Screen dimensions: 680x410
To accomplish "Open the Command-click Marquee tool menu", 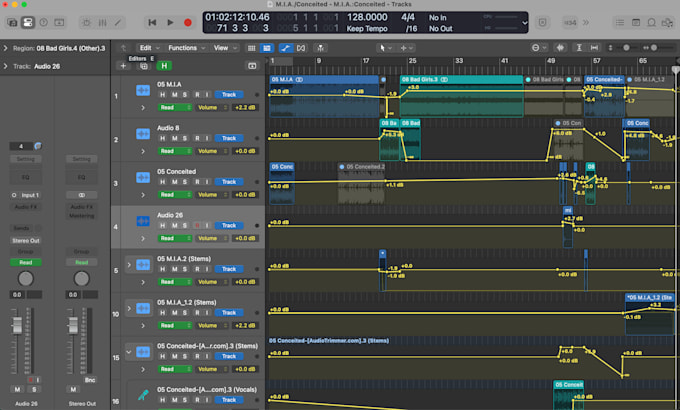I will pyautogui.click(x=406, y=48).
